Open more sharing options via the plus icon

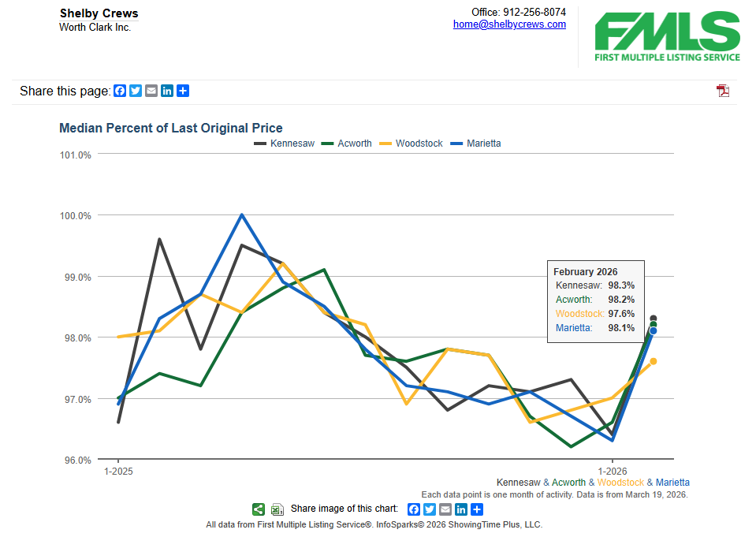click(x=182, y=91)
